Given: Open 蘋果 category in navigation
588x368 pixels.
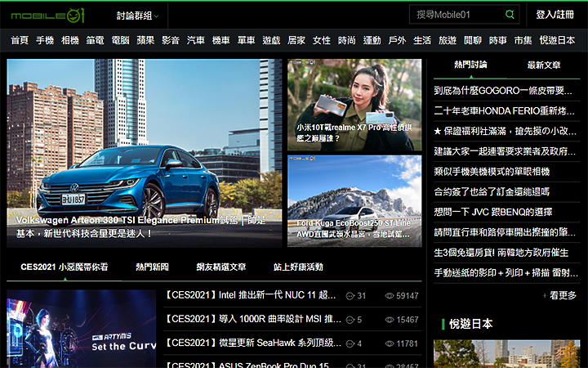Looking at the screenshot, I should tap(145, 40).
